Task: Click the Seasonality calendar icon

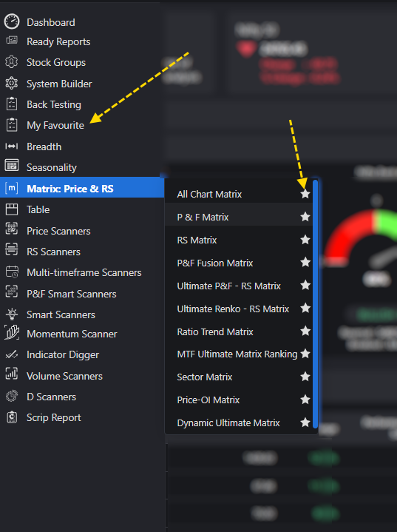Action: pyautogui.click(x=12, y=166)
